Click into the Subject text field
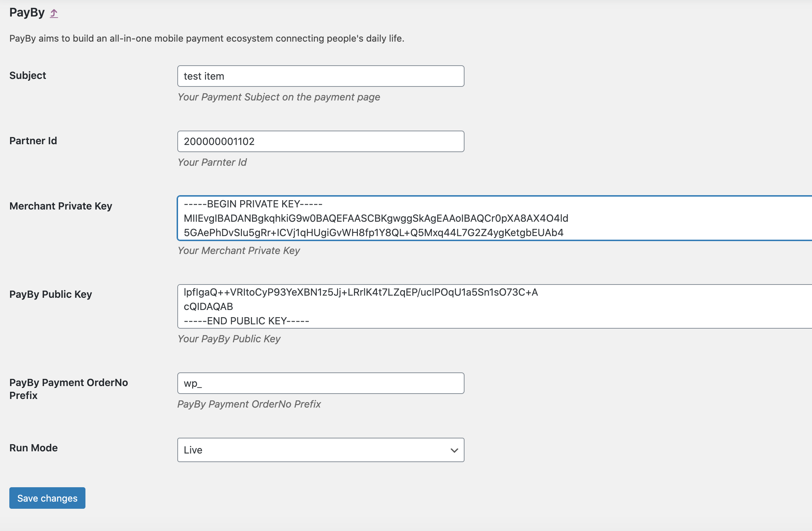The height and width of the screenshot is (531, 812). pyautogui.click(x=320, y=76)
